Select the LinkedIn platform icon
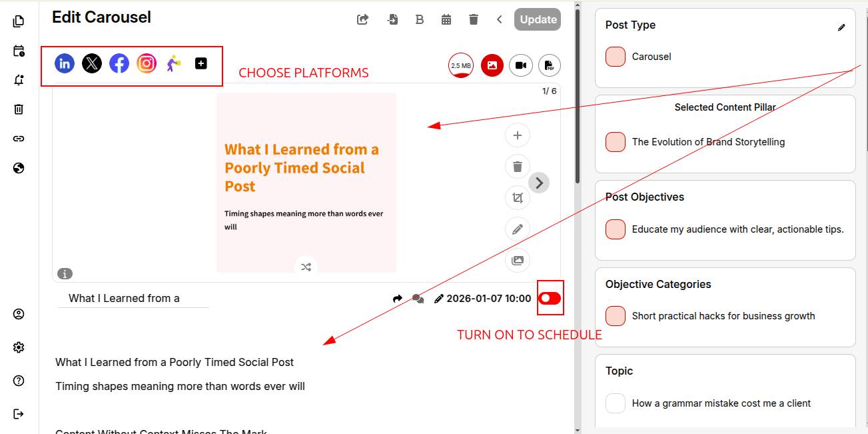 pyautogui.click(x=65, y=63)
